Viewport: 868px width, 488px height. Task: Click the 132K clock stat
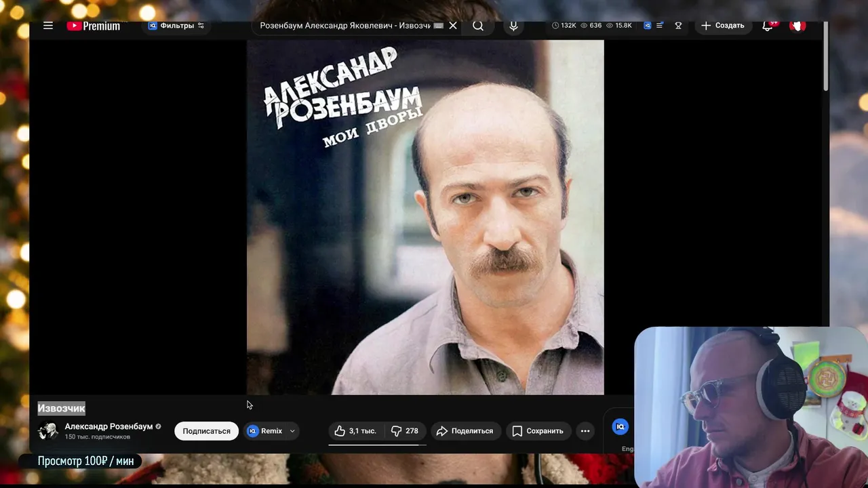point(564,26)
